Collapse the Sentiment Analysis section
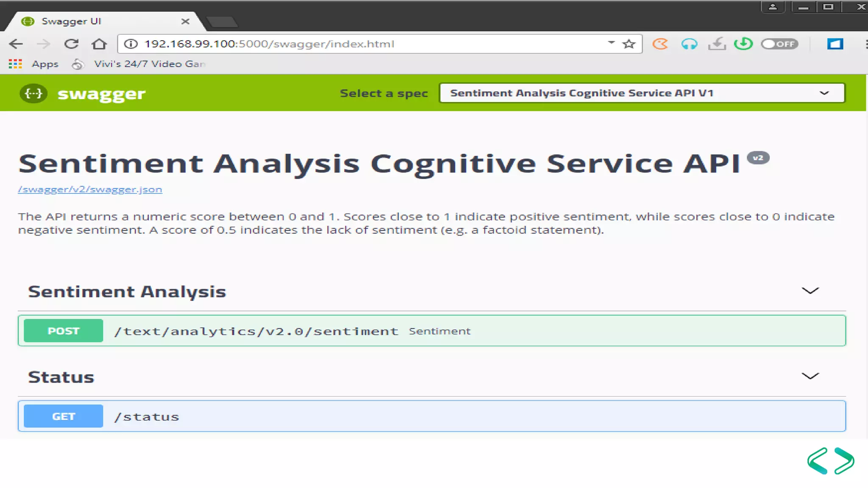The width and height of the screenshot is (868, 488). (810, 291)
